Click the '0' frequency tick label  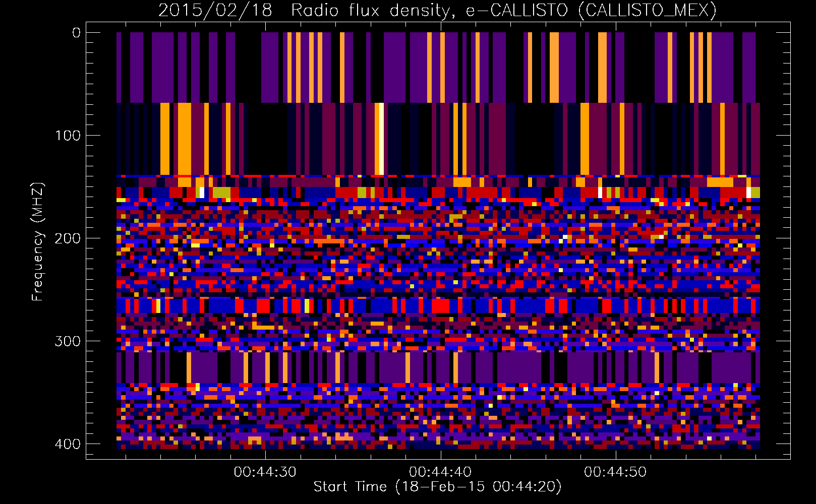(x=76, y=33)
